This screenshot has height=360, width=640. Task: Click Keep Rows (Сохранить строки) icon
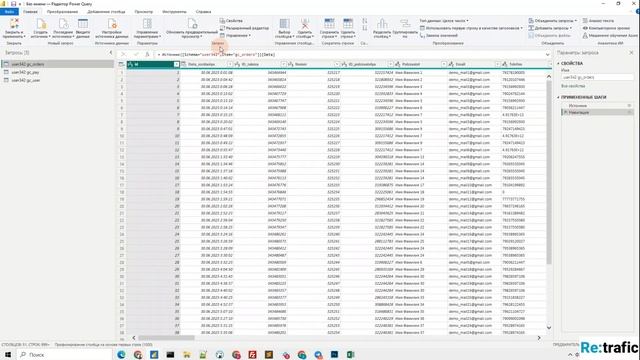coord(329,23)
